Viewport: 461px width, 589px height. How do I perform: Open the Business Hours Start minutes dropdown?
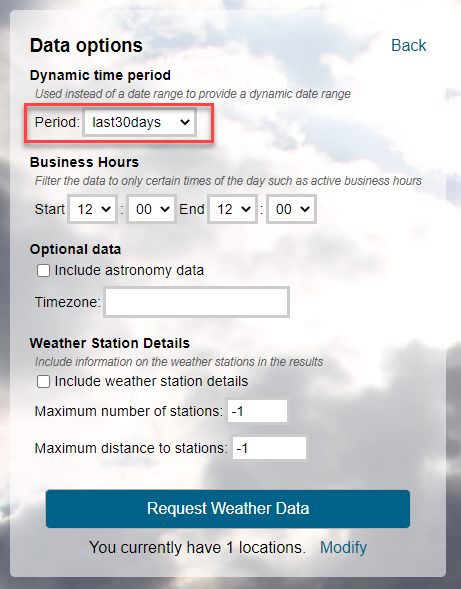[x=151, y=209]
